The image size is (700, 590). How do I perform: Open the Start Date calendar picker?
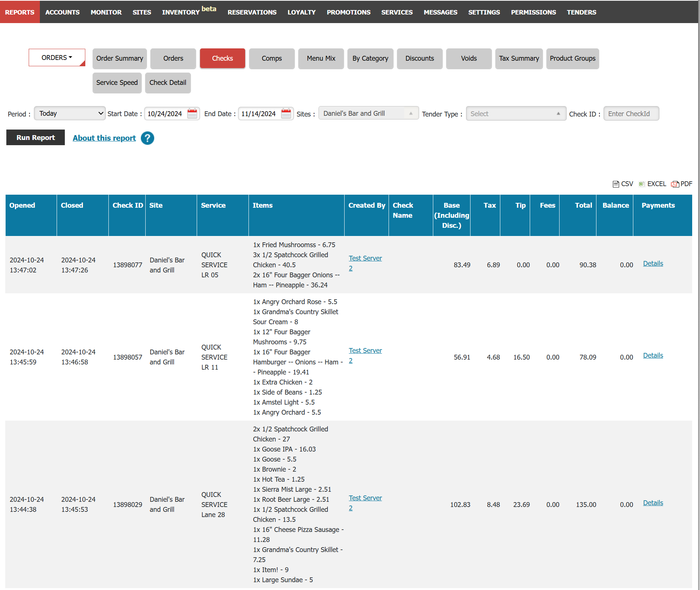(192, 114)
